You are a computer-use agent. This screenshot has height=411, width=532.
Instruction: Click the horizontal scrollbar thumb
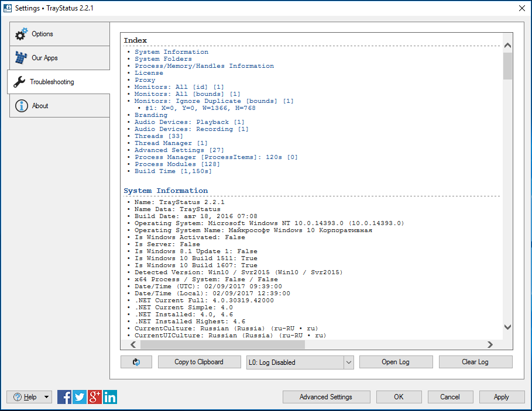point(222,344)
